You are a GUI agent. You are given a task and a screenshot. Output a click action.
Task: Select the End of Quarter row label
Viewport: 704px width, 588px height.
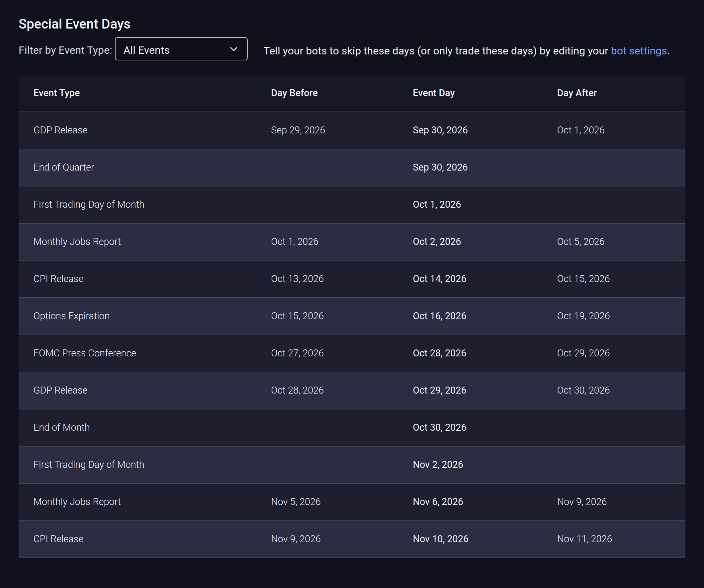coord(64,167)
